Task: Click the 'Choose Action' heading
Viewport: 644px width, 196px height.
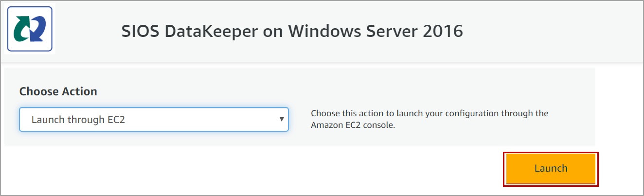Action: coord(58,91)
